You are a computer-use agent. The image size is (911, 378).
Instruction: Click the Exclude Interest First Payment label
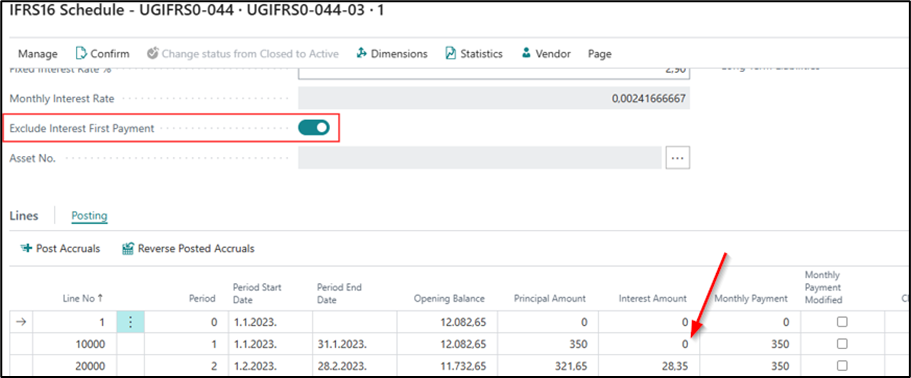click(82, 128)
